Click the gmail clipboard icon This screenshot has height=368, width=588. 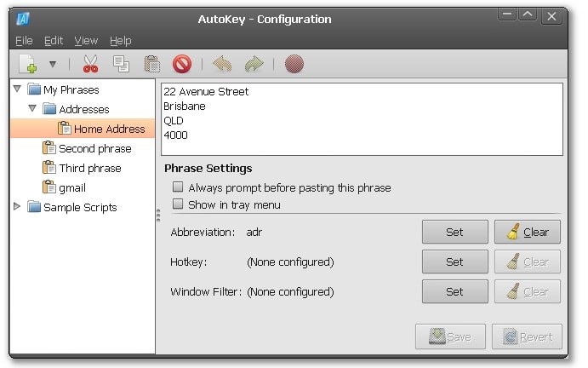coord(49,187)
